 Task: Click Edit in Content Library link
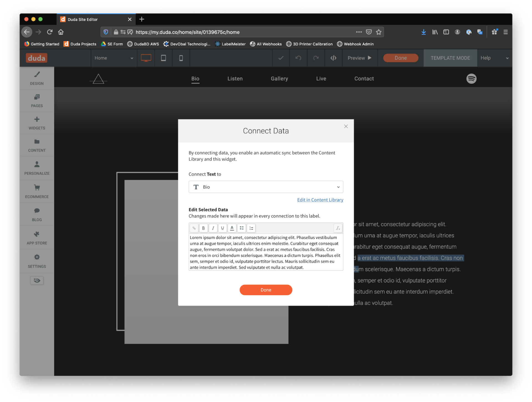(320, 200)
